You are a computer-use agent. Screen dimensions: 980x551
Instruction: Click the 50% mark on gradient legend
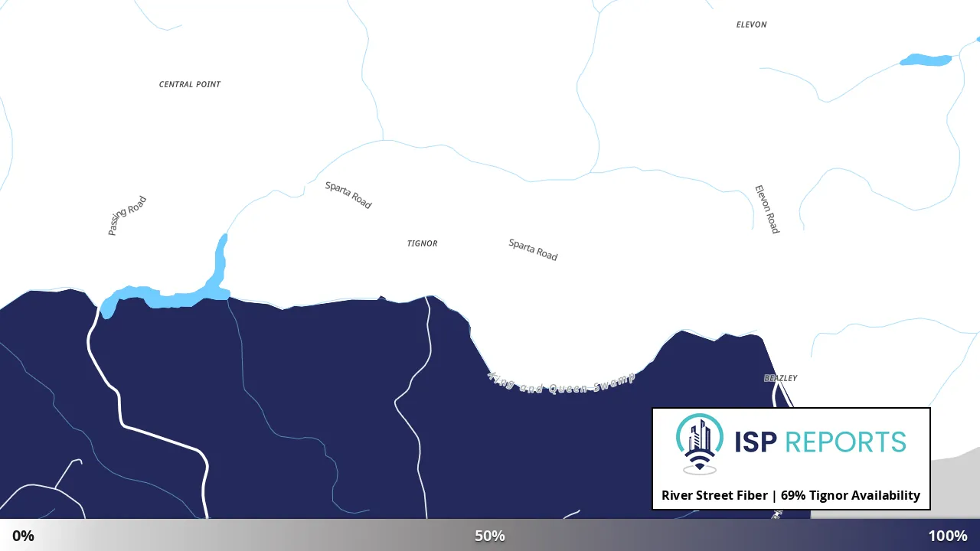coord(490,536)
